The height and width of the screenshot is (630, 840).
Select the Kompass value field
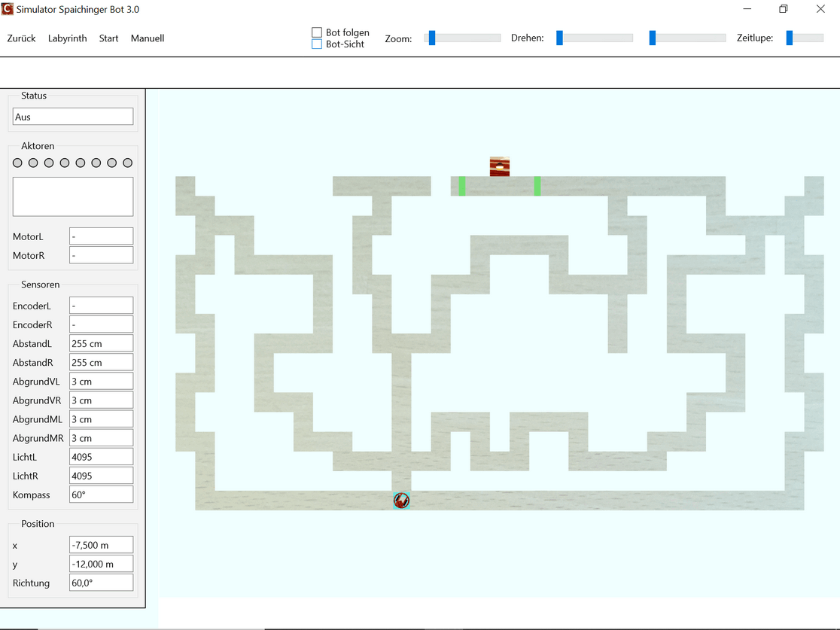point(101,495)
